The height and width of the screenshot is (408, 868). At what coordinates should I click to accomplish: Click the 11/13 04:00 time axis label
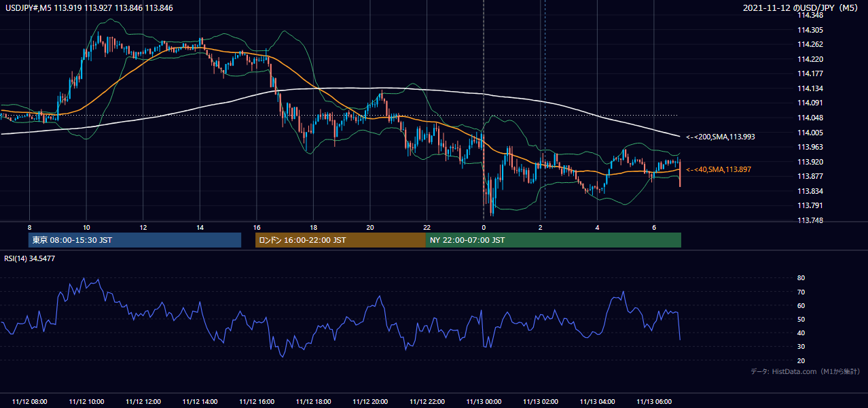pyautogui.click(x=597, y=402)
